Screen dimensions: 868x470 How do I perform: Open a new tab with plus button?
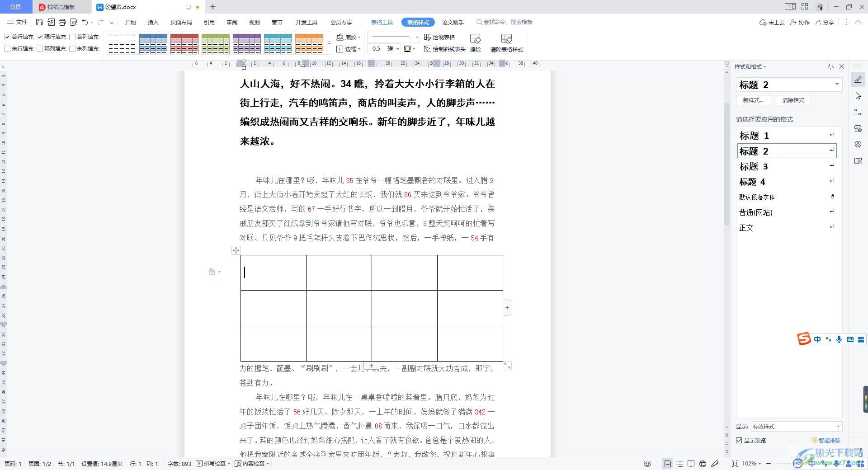(x=213, y=7)
